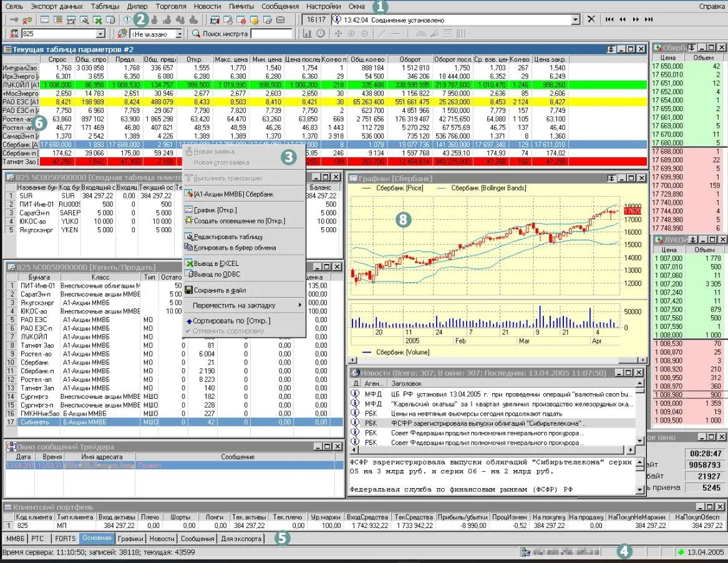The image size is (728, 563).
Task: Jump to last message with skip-to-end arrows
Action: 649,20
